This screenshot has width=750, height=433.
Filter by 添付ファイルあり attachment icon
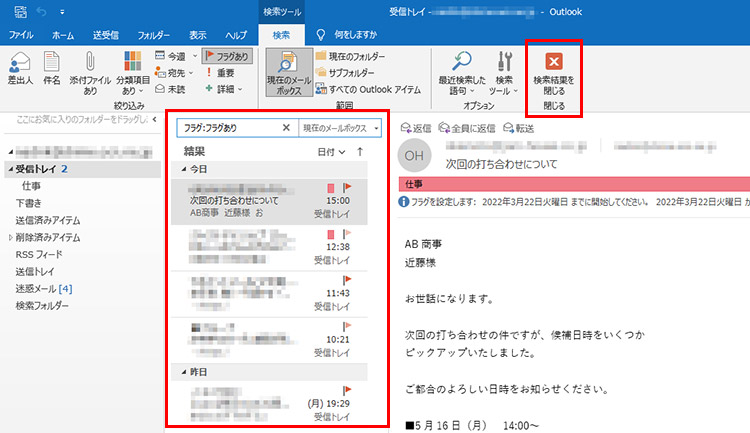88,70
